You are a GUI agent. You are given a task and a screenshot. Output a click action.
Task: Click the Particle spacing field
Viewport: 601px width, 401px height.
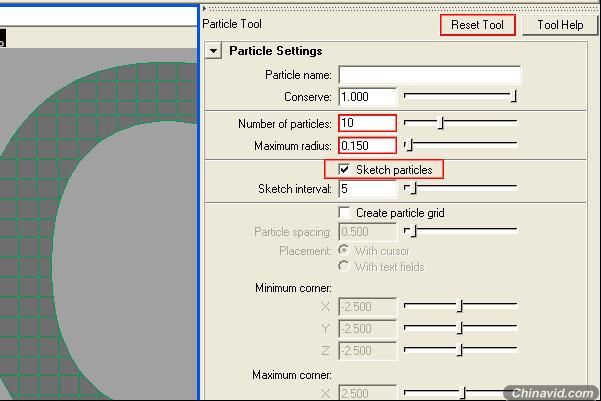367,232
